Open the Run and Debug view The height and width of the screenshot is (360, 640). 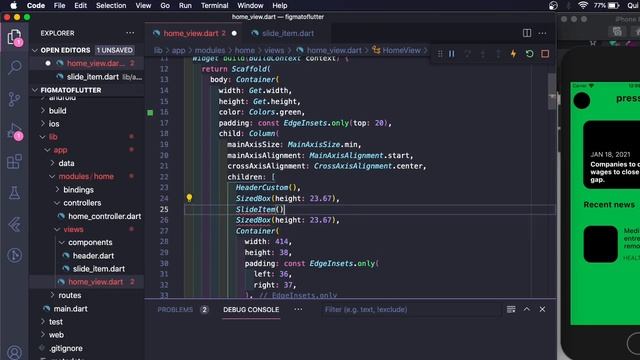tap(14, 131)
